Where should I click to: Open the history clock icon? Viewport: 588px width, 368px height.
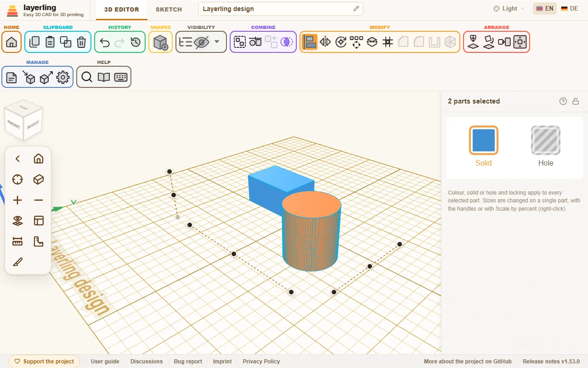(x=136, y=42)
